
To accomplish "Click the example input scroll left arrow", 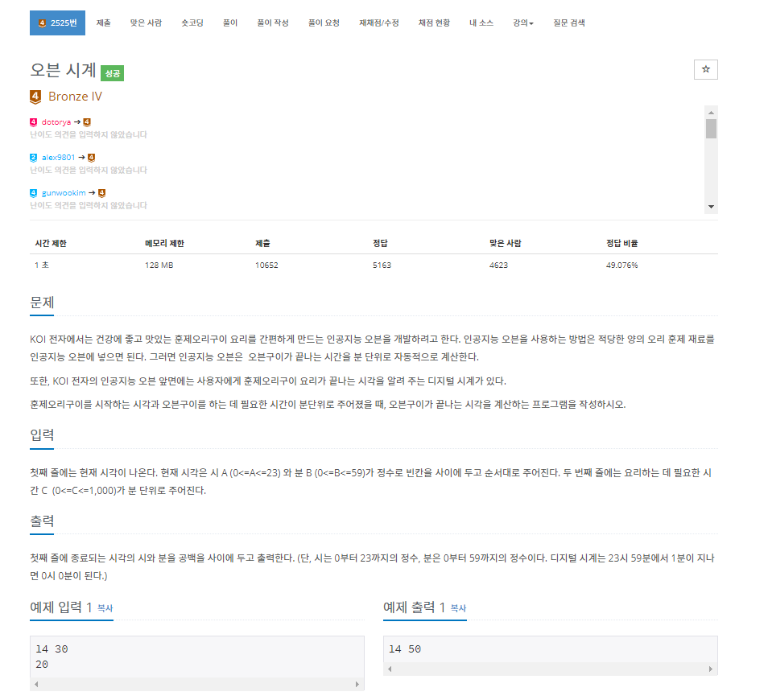I will (36, 685).
